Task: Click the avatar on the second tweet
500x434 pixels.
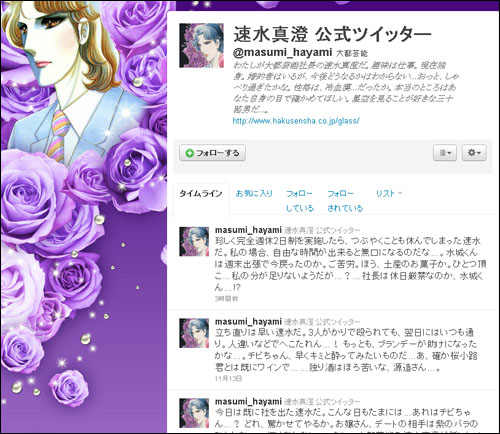Action: (194, 333)
